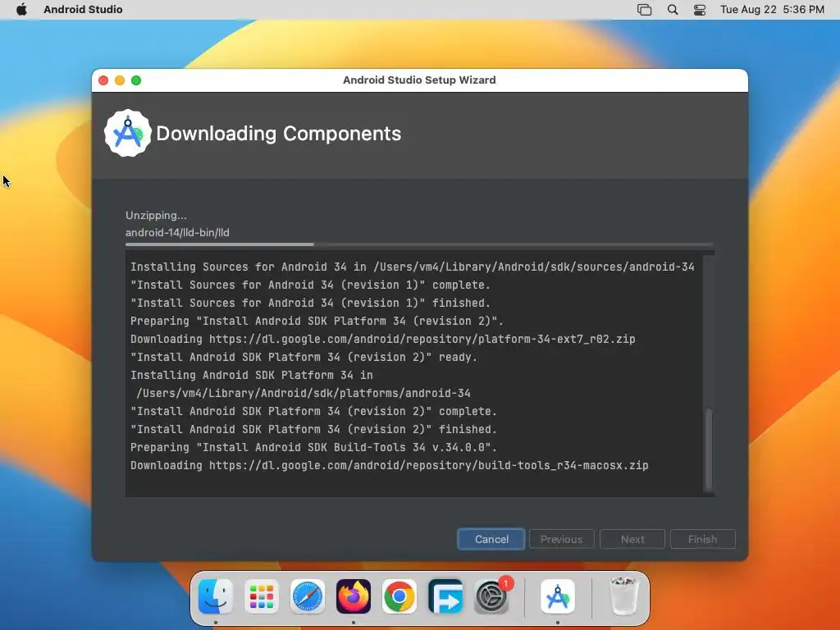Open Finder from the Dock
Screen dimensions: 840x630
[x=216, y=596]
